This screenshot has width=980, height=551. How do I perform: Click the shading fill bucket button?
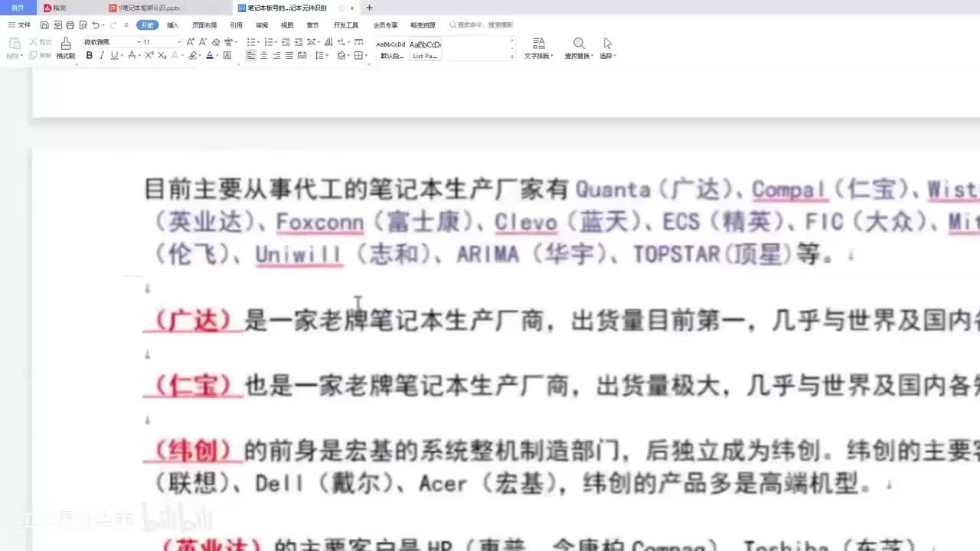pyautogui.click(x=341, y=55)
